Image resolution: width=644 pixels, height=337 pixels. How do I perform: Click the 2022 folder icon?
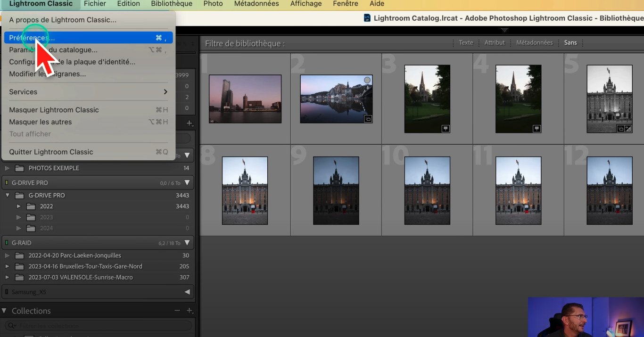coord(31,206)
